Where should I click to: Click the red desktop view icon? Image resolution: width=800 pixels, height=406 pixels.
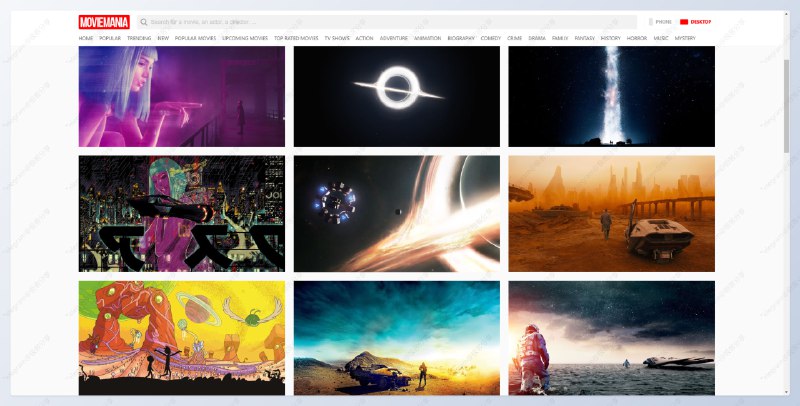684,21
